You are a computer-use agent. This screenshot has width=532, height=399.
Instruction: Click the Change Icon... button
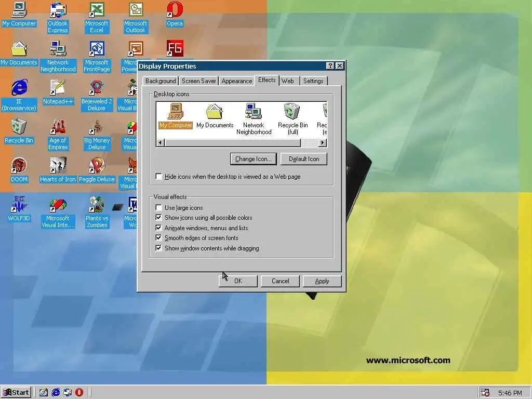click(x=253, y=159)
